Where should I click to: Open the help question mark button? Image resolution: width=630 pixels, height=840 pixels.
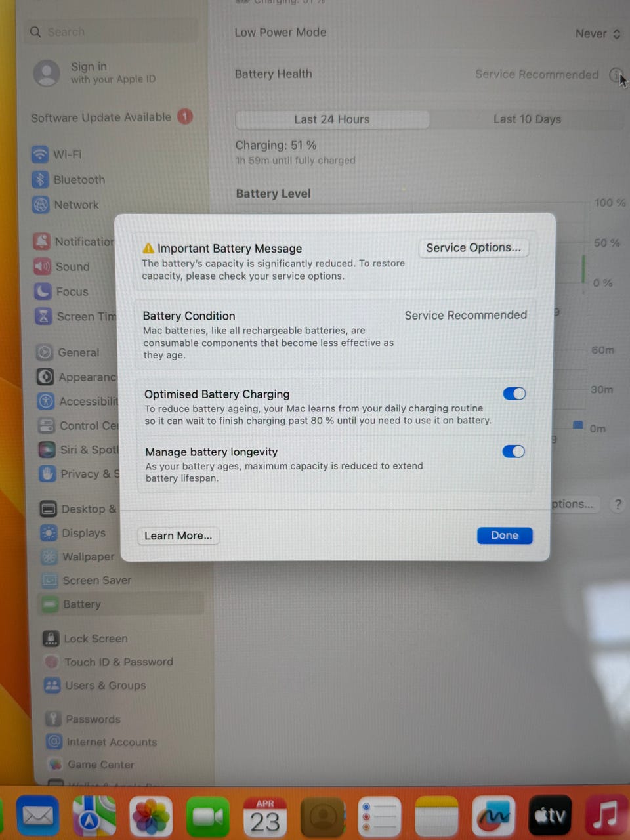(x=617, y=504)
